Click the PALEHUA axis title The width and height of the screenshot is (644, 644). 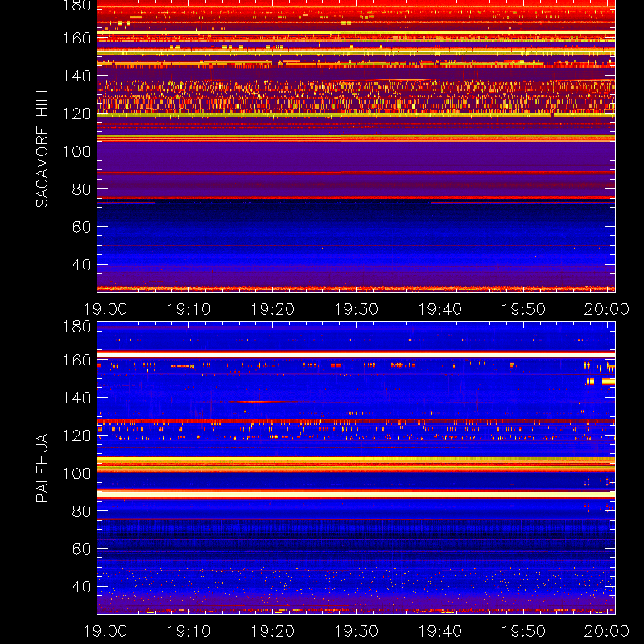42,468
